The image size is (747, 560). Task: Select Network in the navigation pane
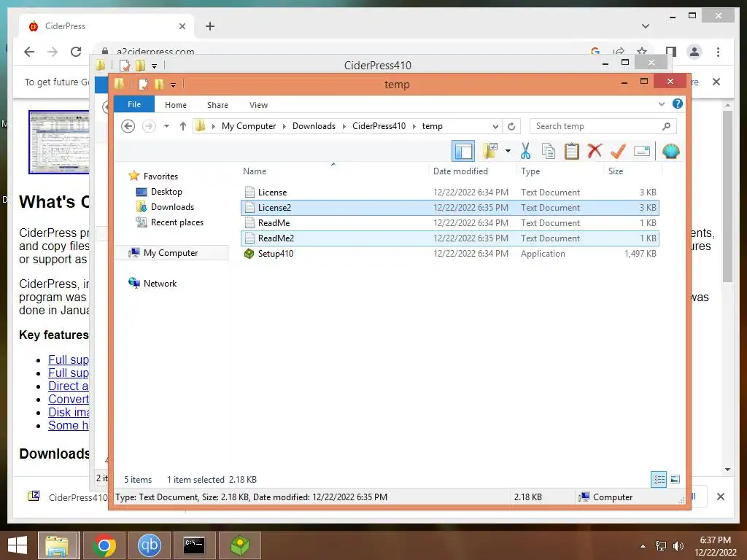click(x=160, y=284)
